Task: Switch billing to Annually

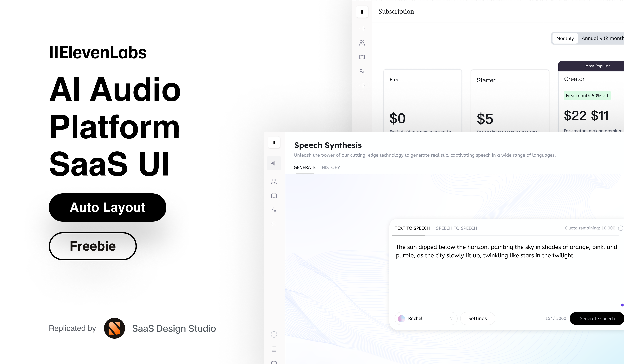Action: point(602,38)
